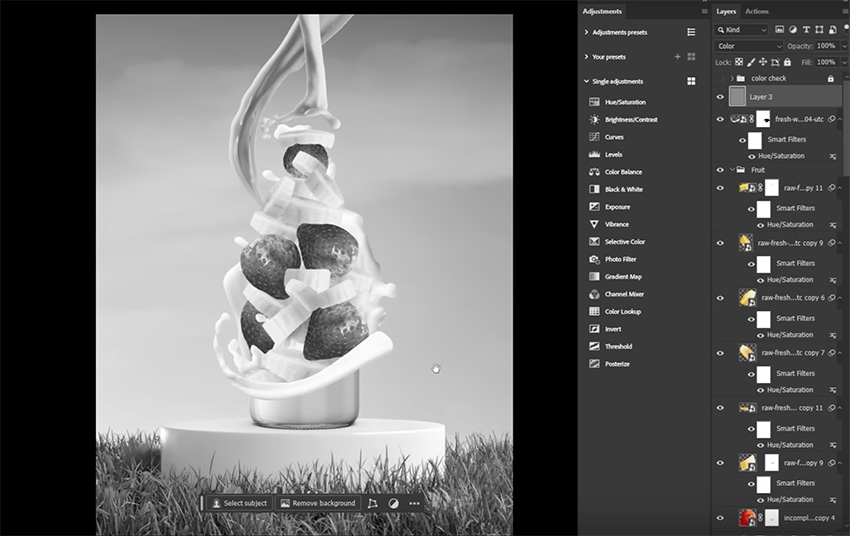Screen dimensions: 850x536
Task: Click the Select subject button
Action: (x=239, y=503)
